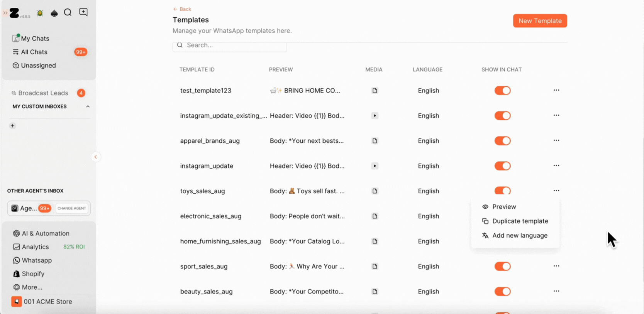The image size is (644, 314).
Task: Click document media icon for electronic_sales_aug
Action: coord(375,216)
